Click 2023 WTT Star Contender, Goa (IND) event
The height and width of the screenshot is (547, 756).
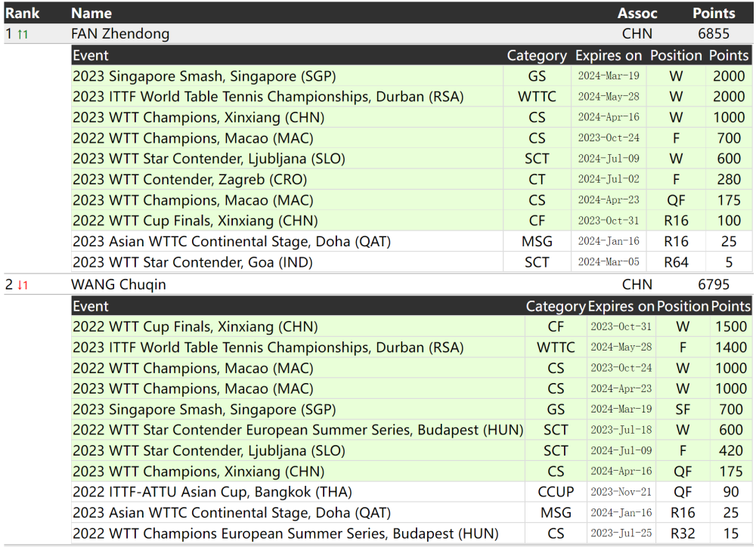(x=192, y=263)
